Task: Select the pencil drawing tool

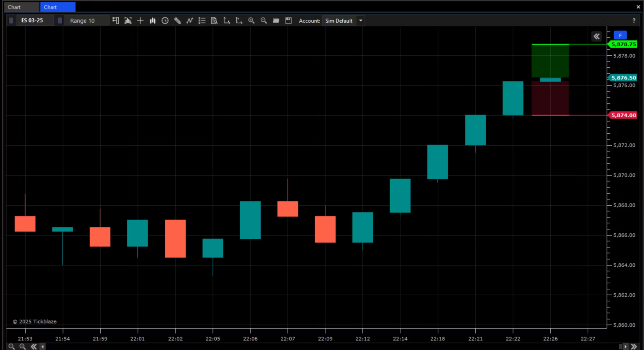Action: pyautogui.click(x=177, y=21)
